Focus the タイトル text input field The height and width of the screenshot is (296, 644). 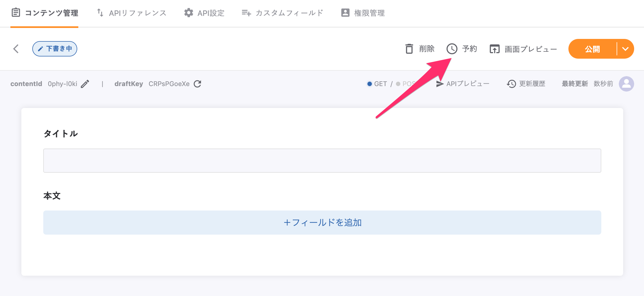[322, 161]
